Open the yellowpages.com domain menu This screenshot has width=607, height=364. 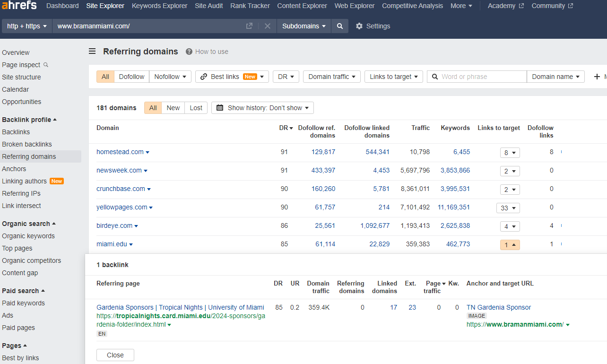(x=151, y=208)
